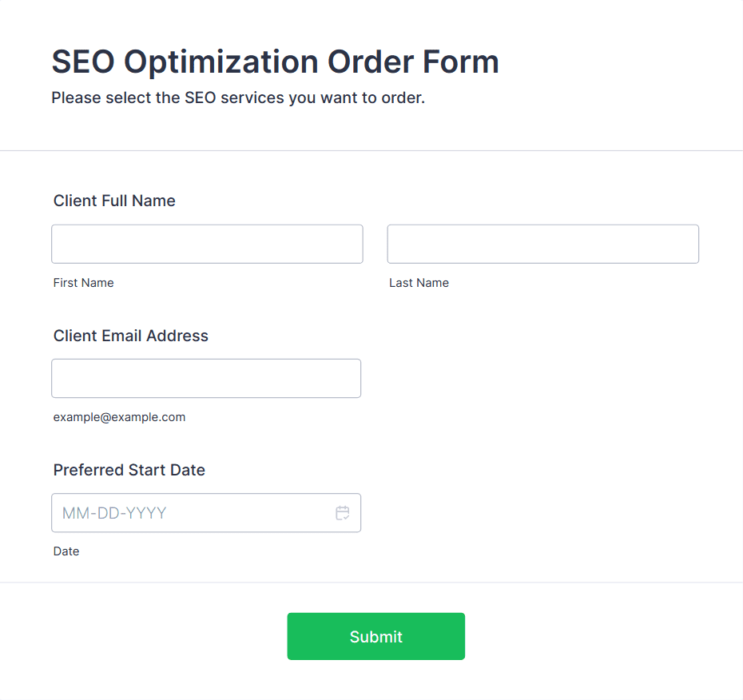Click the example@example.com hint text
The width and height of the screenshot is (743, 700).
coord(119,417)
